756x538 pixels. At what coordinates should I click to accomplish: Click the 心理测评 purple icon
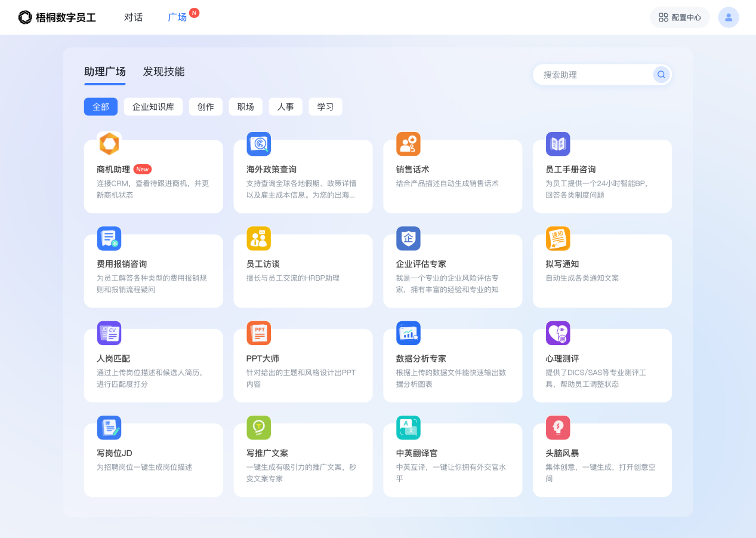click(558, 333)
